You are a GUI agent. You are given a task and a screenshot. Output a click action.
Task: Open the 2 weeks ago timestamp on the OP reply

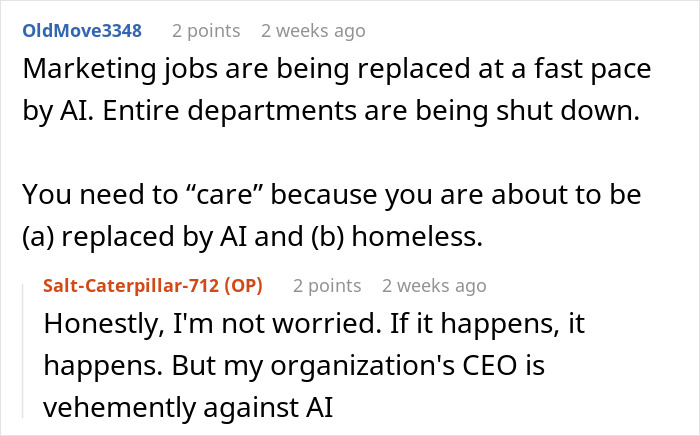point(434,286)
